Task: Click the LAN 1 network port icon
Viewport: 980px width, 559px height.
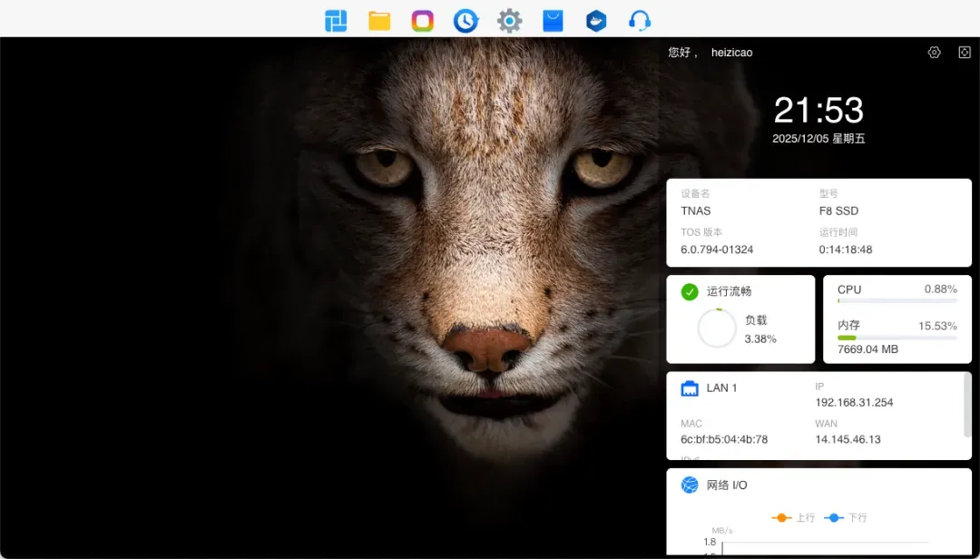Action: 690,388
